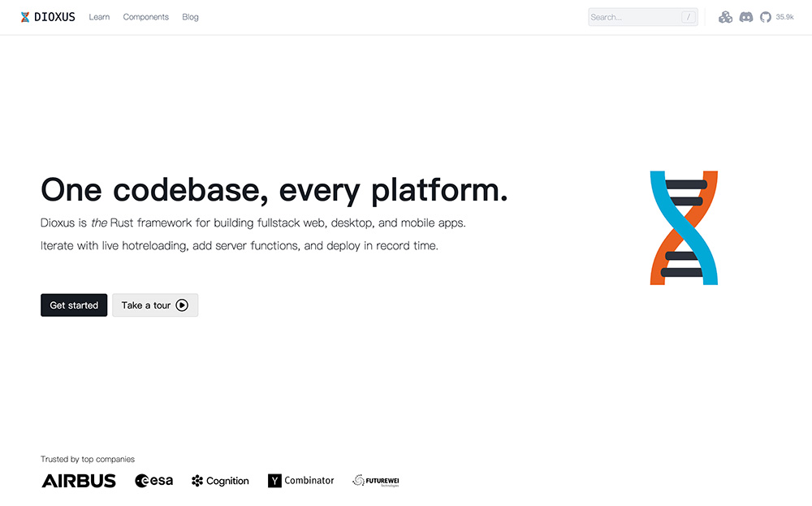Viewport: 812px width, 506px height.
Task: Click the 'Trusted by top companies' text
Action: pos(88,459)
